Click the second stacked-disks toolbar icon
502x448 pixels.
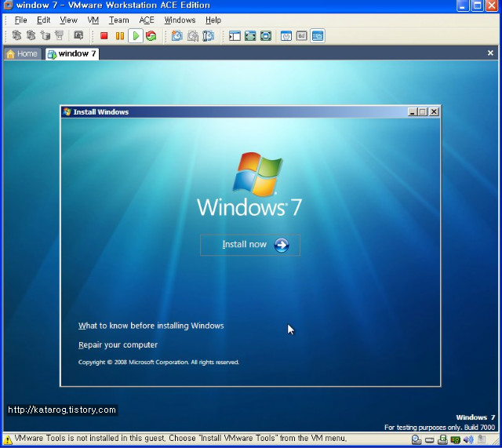pyautogui.click(x=31, y=35)
